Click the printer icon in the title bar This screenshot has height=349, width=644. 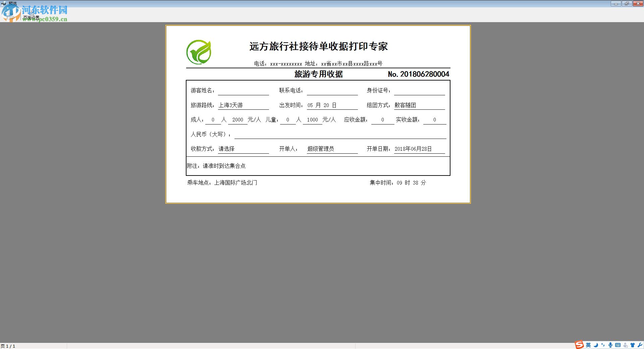point(3,2)
